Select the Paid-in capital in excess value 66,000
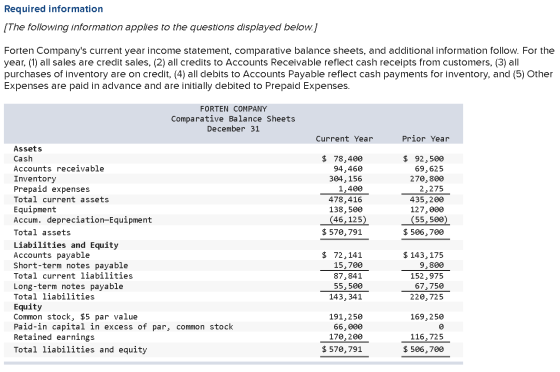 (x=348, y=327)
